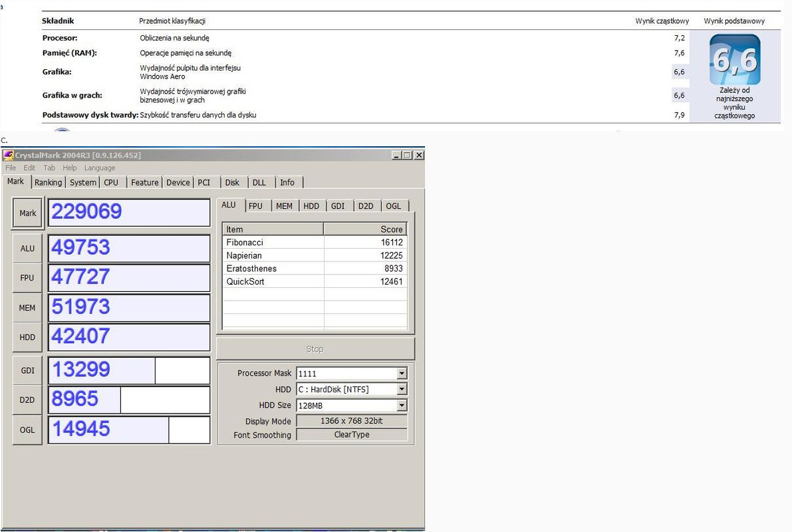792x532 pixels.
Task: Expand the HDD Size dropdown
Action: coord(402,405)
